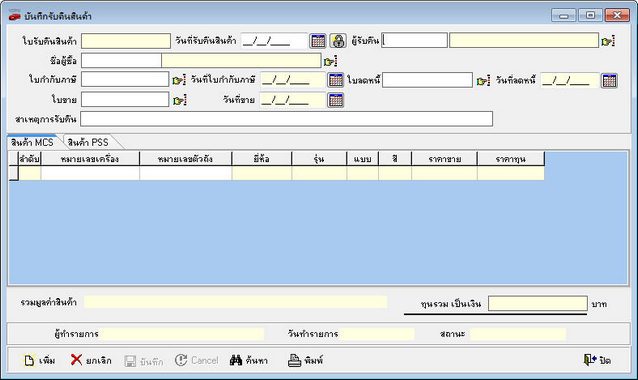Focus the ใบขาย input field

tap(125, 99)
